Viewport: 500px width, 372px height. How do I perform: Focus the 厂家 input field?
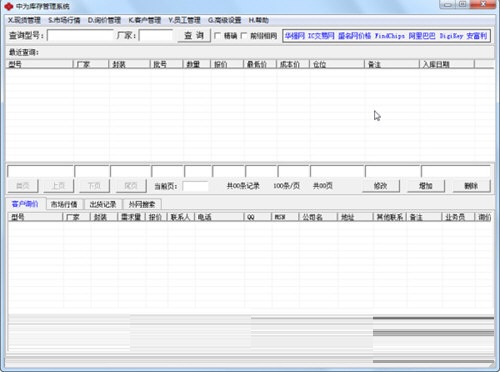click(x=156, y=35)
